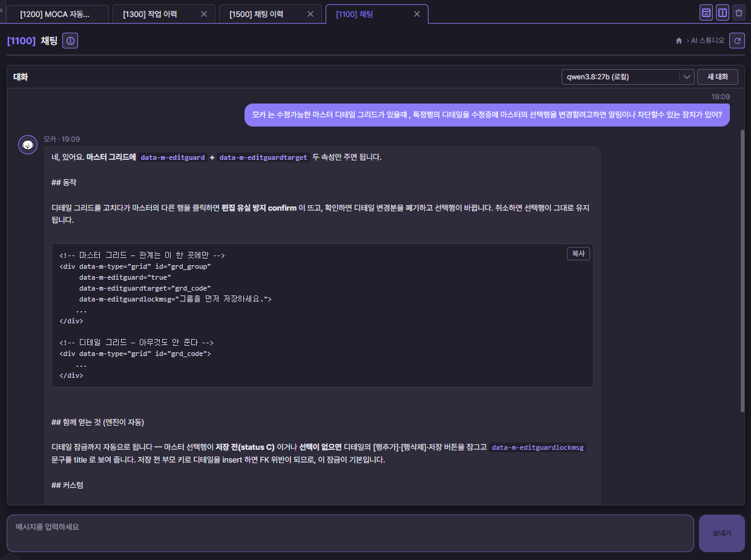Click the trash can icon beside the tabs
Viewport: 751px width, 560px height.
pyautogui.click(x=738, y=13)
